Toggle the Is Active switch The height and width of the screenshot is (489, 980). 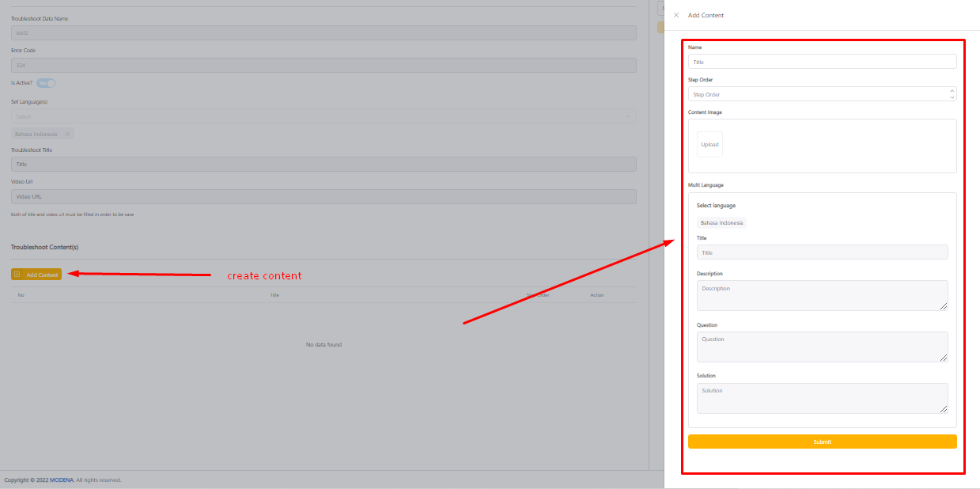(x=46, y=83)
